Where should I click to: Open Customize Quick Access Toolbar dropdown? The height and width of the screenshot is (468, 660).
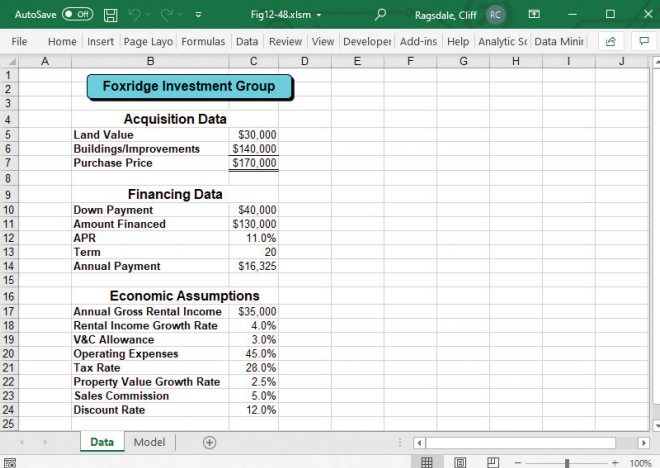pyautogui.click(x=198, y=15)
